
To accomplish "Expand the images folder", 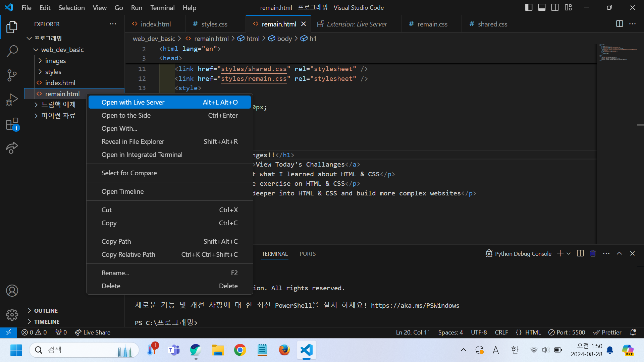I will pyautogui.click(x=55, y=61).
